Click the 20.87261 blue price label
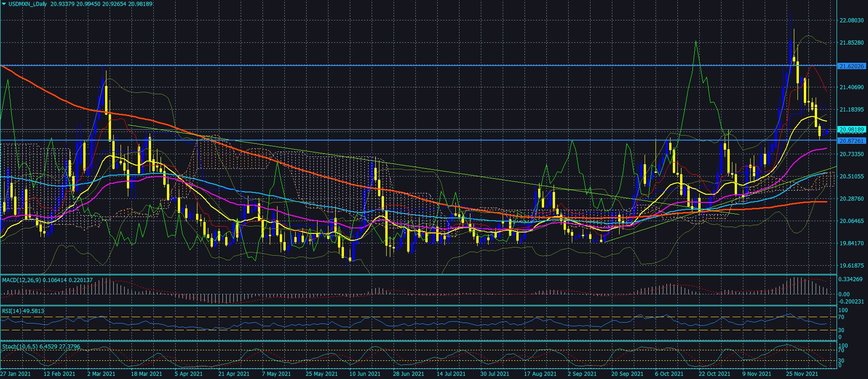The image size is (868, 379). click(852, 141)
